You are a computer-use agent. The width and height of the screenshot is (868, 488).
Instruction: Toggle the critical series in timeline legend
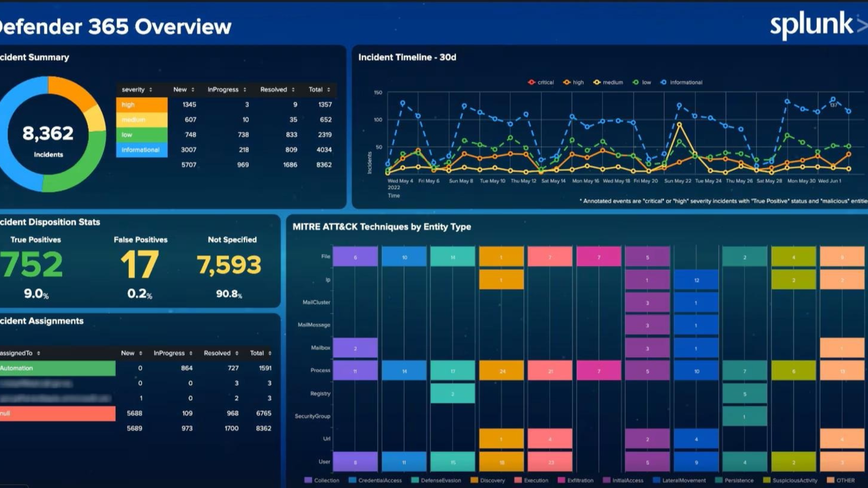click(x=541, y=82)
